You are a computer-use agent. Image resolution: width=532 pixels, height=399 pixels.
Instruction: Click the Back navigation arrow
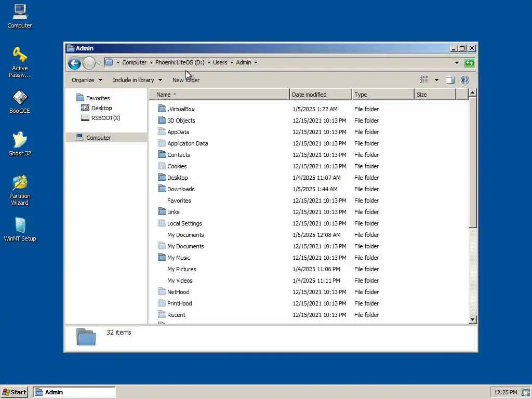(x=74, y=63)
